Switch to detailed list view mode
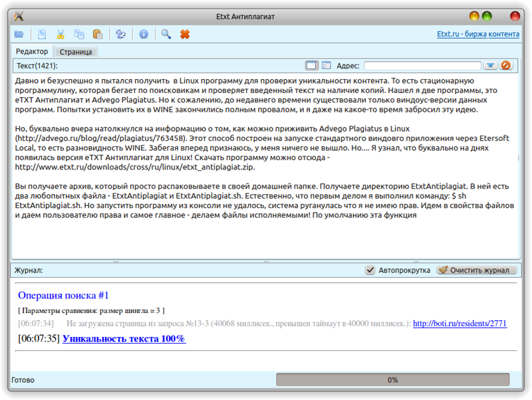The height and width of the screenshot is (400, 532). click(326, 65)
